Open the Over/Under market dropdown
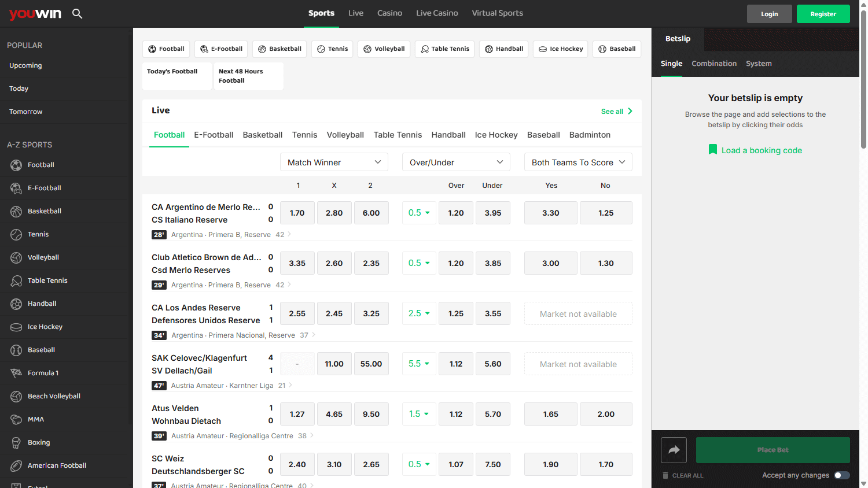 coord(456,162)
